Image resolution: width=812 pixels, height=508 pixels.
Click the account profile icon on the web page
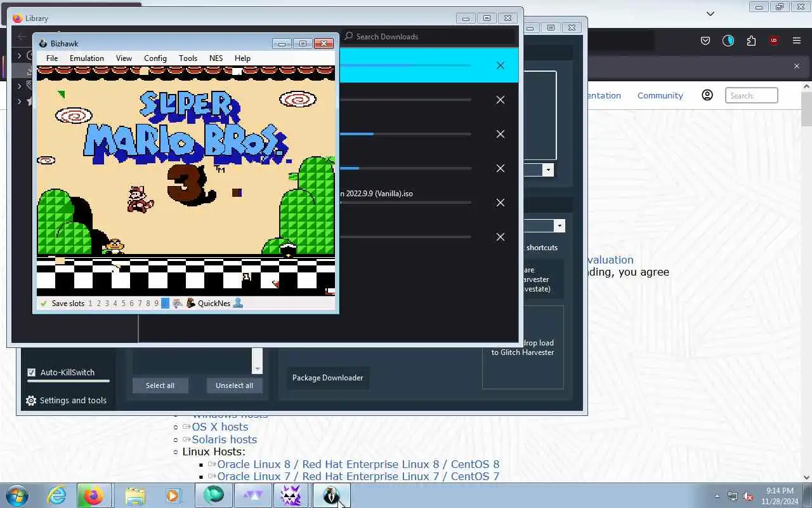707,95
